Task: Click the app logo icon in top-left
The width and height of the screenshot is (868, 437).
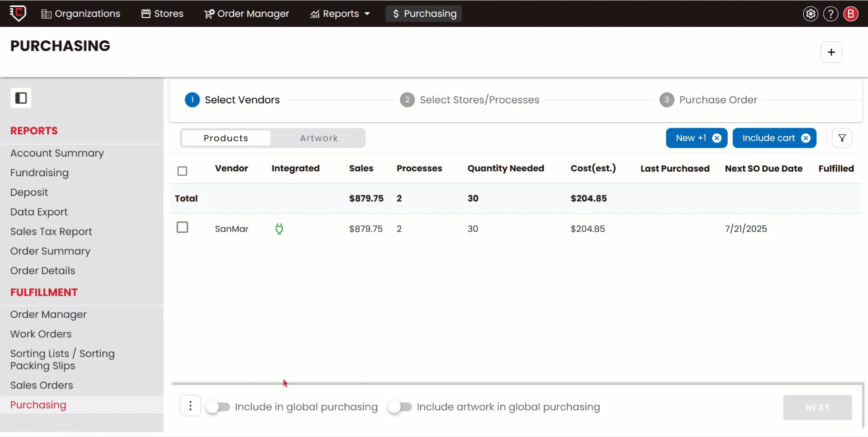Action: click(18, 13)
